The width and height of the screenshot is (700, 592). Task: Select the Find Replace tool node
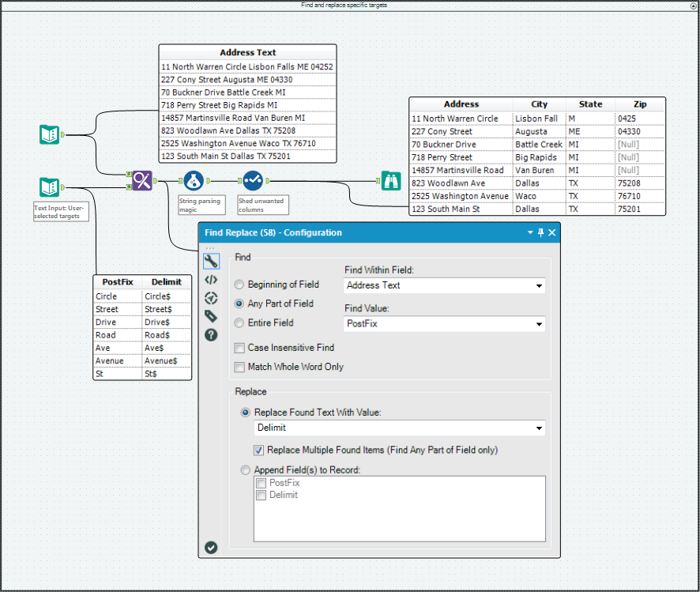point(141,181)
